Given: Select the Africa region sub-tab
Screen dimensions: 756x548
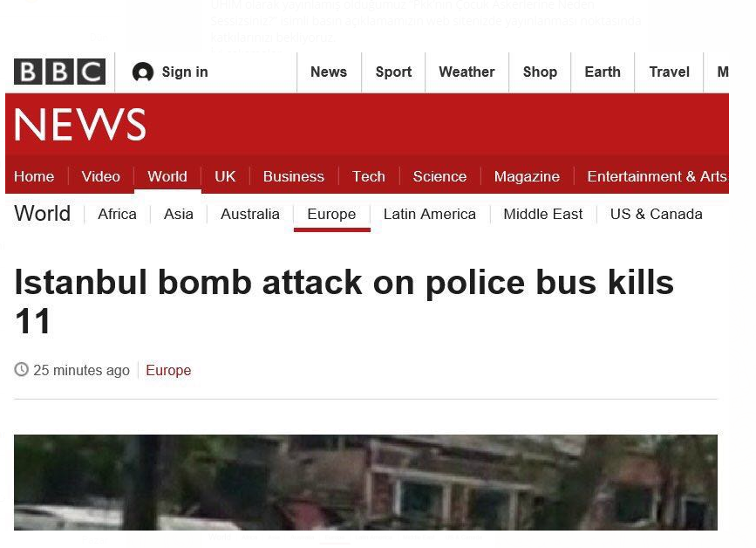Looking at the screenshot, I should 117,214.
